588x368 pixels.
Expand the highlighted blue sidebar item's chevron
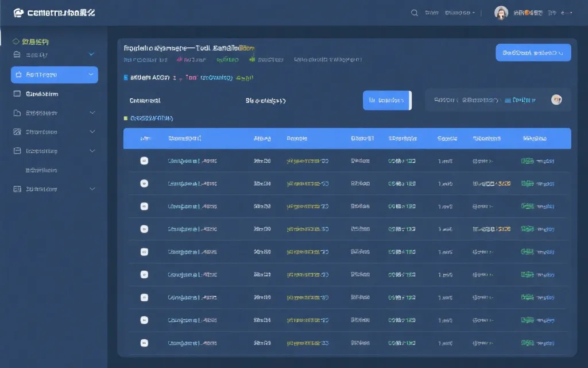[x=91, y=75]
